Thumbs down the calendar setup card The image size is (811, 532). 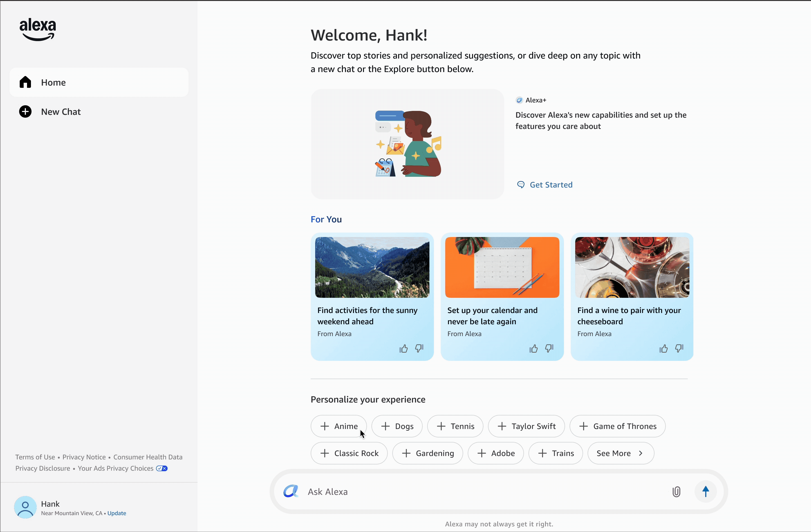[x=549, y=348]
